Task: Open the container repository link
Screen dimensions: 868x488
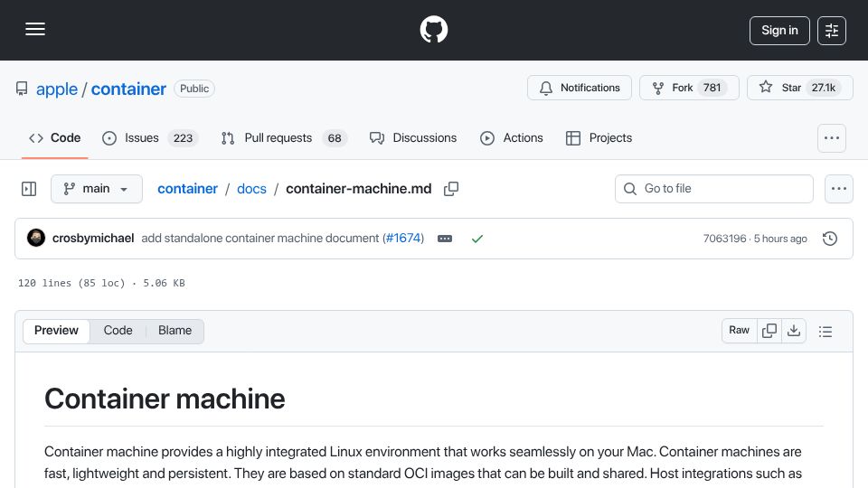Action: pyautogui.click(x=128, y=89)
